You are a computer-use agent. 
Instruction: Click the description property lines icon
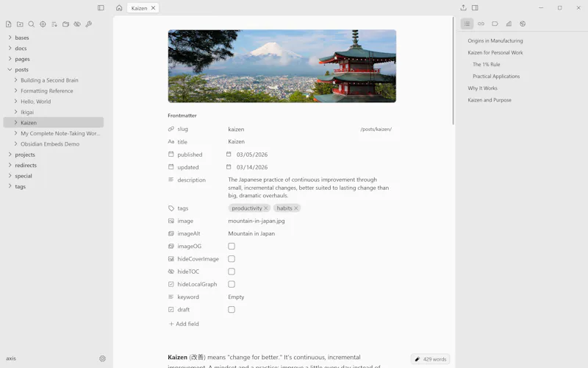[171, 180]
